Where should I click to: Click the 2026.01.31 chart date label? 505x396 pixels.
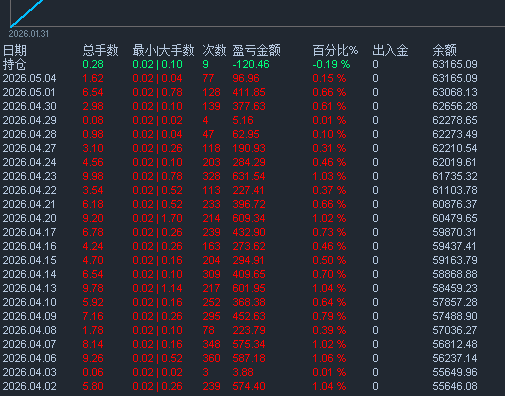(x=29, y=34)
